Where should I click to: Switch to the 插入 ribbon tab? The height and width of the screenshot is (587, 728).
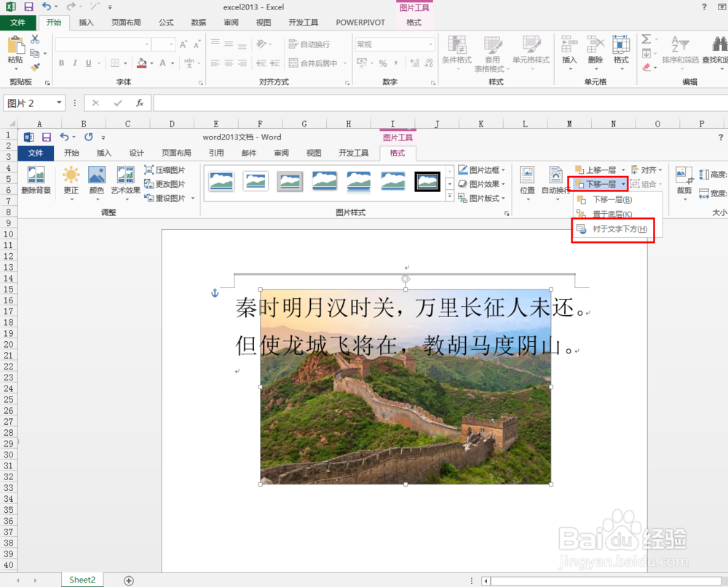[86, 22]
